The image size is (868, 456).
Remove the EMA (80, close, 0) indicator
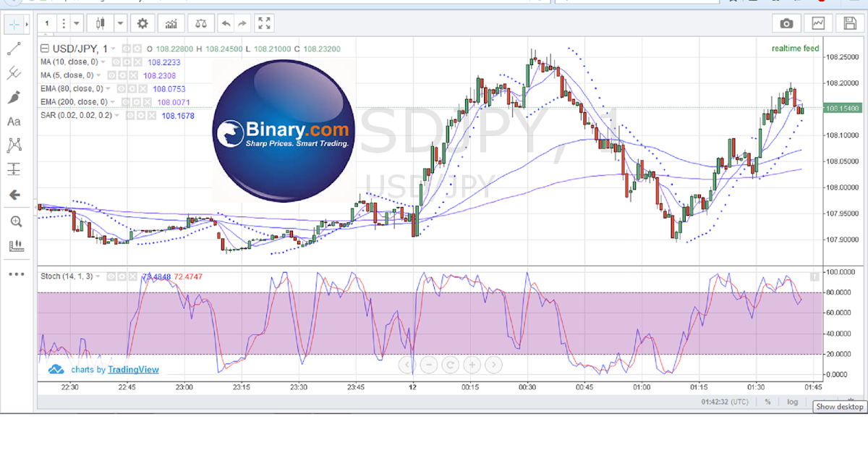click(142, 88)
